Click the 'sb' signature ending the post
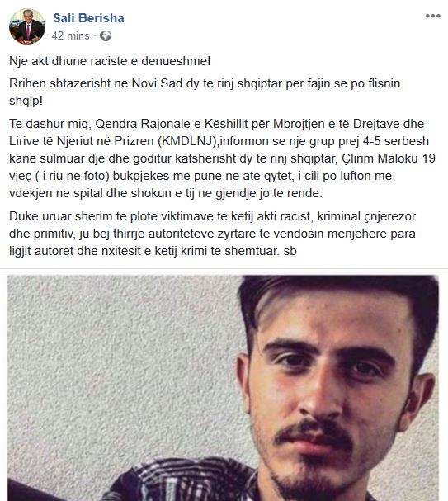This screenshot has width=448, height=501. (x=290, y=251)
